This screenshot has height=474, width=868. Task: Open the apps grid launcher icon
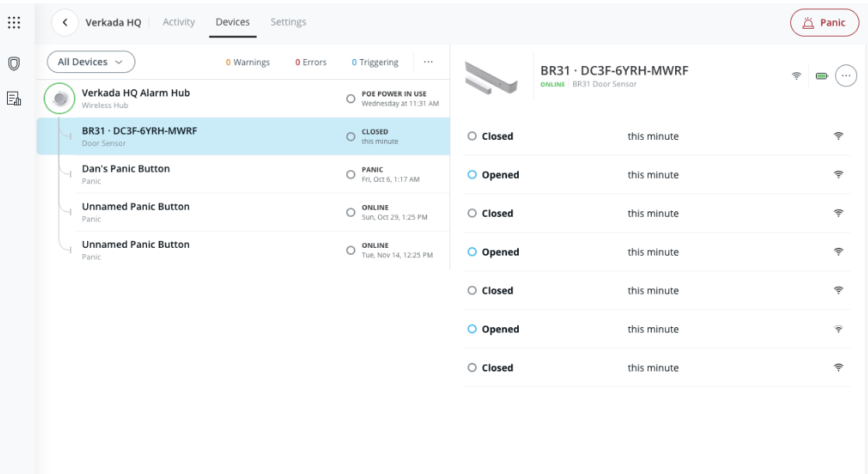coord(14,23)
